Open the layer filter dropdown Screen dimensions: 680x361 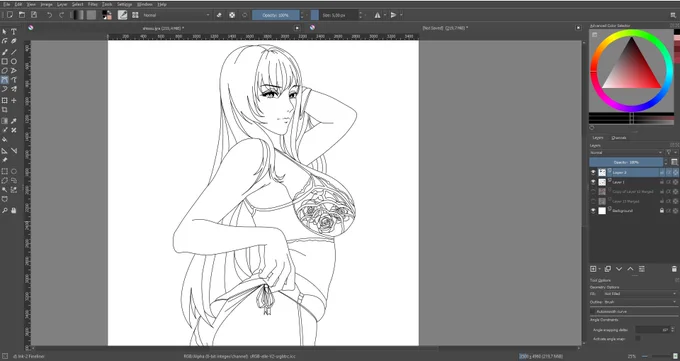pos(671,152)
